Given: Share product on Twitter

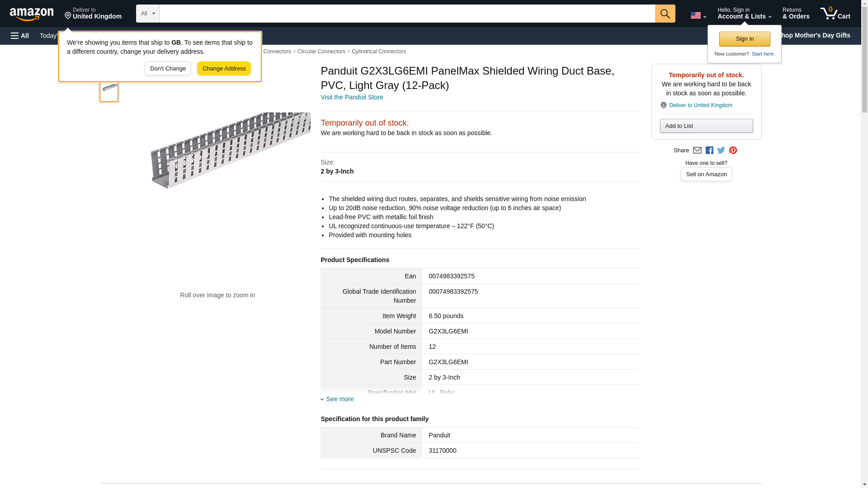Looking at the screenshot, I should [x=721, y=150].
